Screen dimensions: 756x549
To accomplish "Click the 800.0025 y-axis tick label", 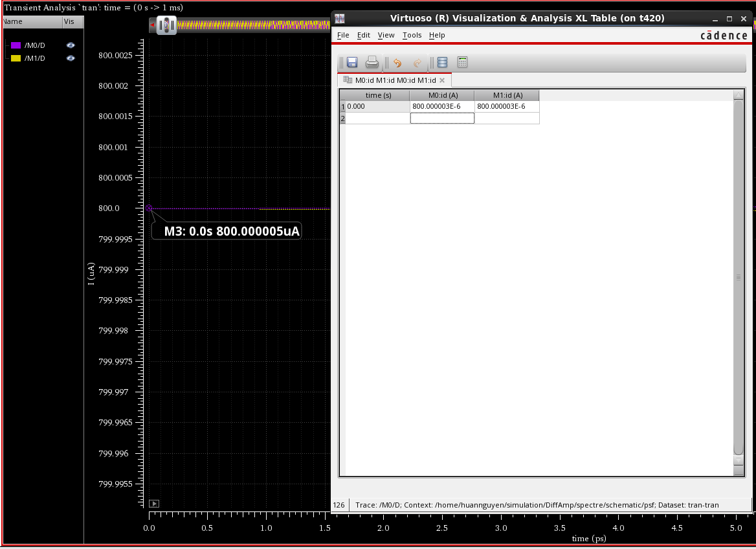I will (x=115, y=56).
